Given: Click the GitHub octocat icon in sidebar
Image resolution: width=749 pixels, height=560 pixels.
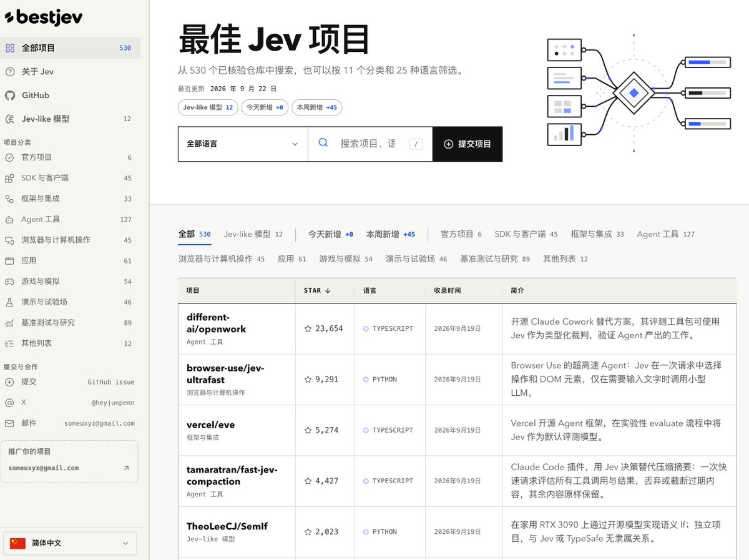Looking at the screenshot, I should click(x=9, y=96).
